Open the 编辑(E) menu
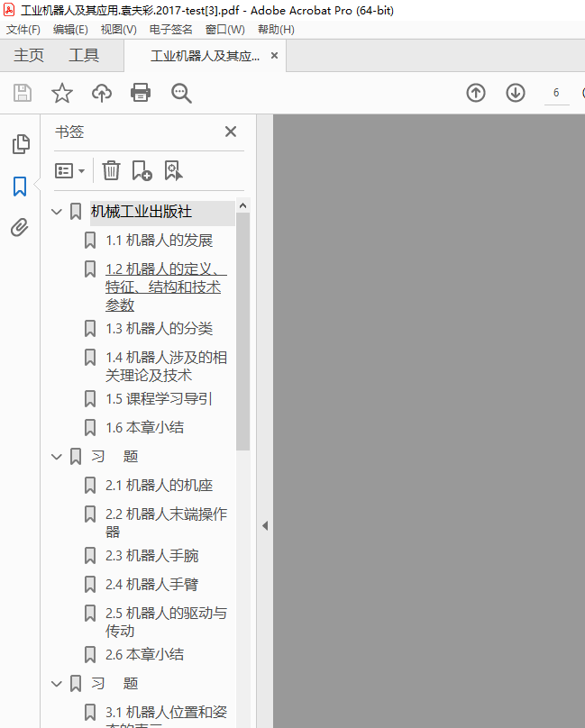This screenshot has height=728, width=585. (70, 30)
